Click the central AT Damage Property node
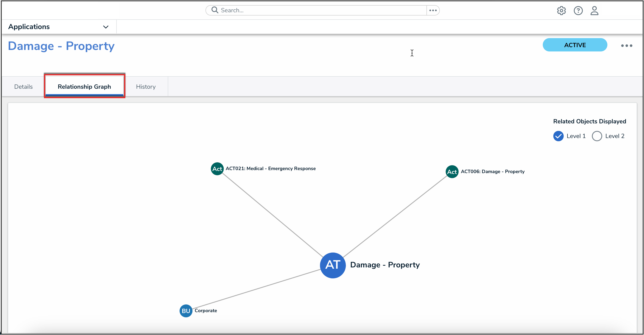Screen dimensions: 644x335 333,265
